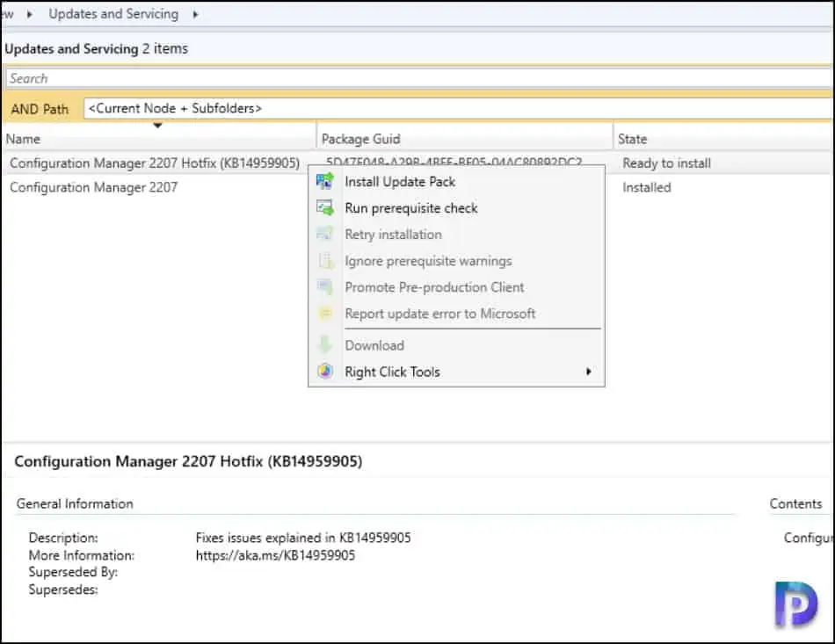Viewport: 835px width, 644px height.
Task: Expand breadcrumb arrow after Updates and Servicing
Action: (195, 14)
